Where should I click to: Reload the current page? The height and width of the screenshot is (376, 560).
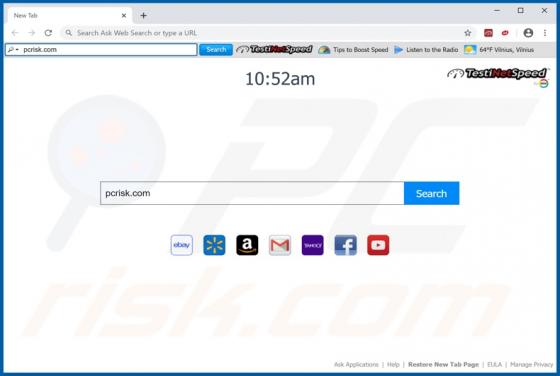(48, 33)
